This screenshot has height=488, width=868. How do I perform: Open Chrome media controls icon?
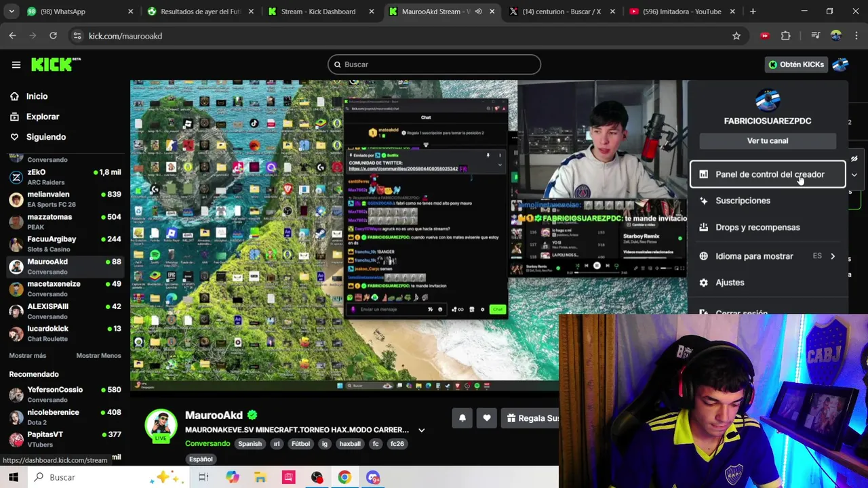tap(815, 36)
